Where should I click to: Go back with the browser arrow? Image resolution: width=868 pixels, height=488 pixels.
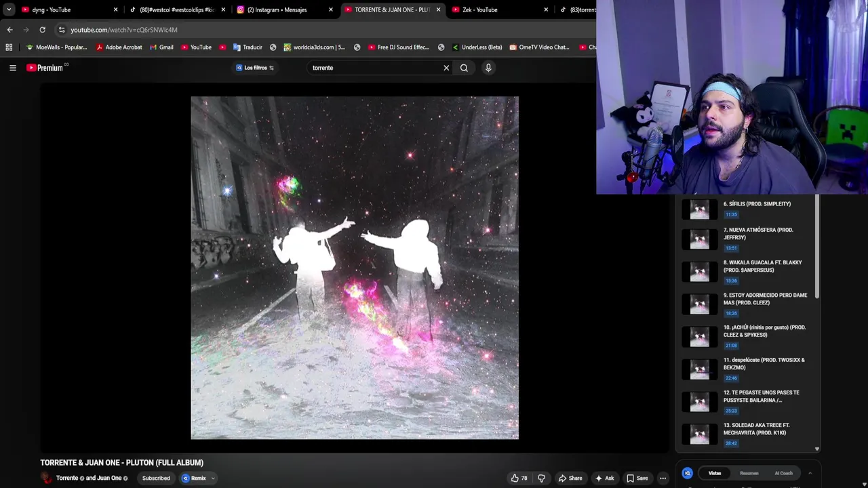(x=9, y=30)
